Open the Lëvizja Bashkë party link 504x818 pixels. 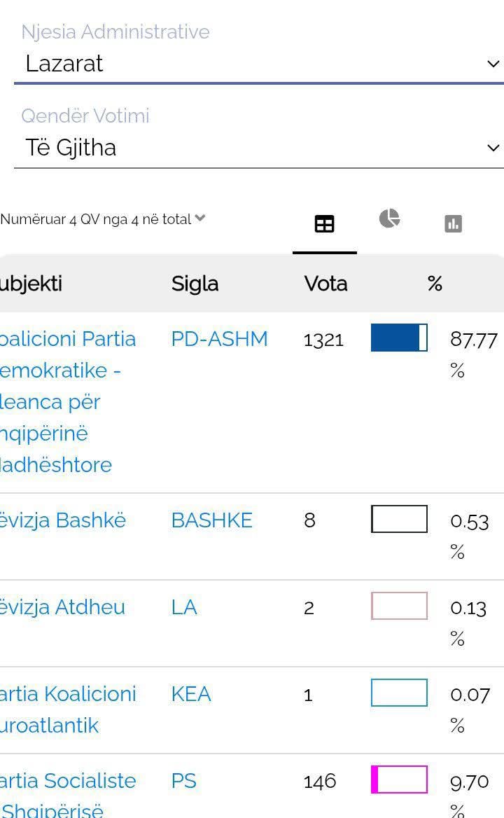(x=63, y=520)
